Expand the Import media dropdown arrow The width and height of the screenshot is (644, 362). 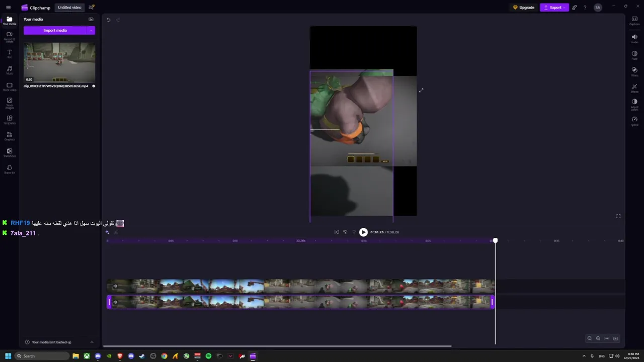[91, 30]
